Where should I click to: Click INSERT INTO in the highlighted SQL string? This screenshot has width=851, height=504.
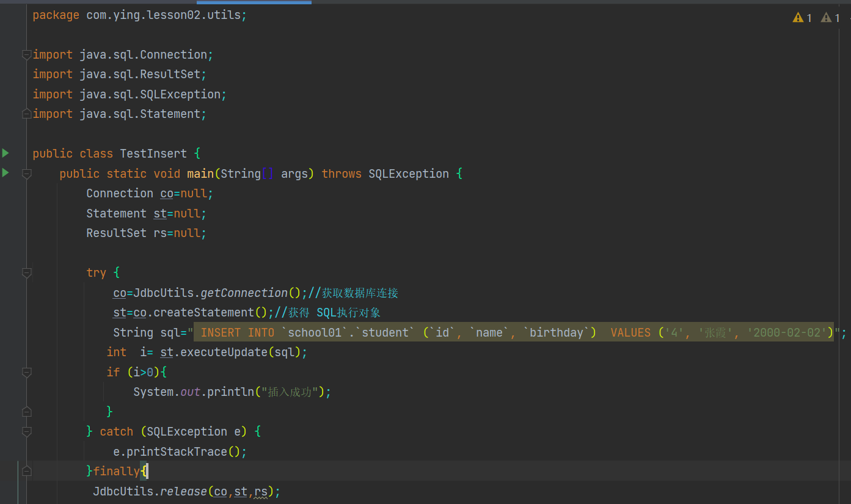[237, 332]
